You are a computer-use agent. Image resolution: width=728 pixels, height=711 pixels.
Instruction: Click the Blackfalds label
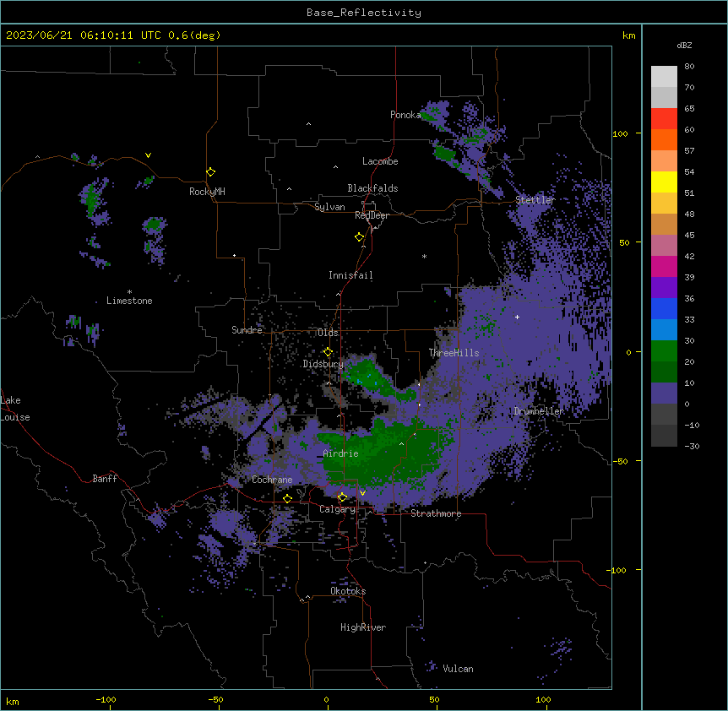click(x=372, y=188)
